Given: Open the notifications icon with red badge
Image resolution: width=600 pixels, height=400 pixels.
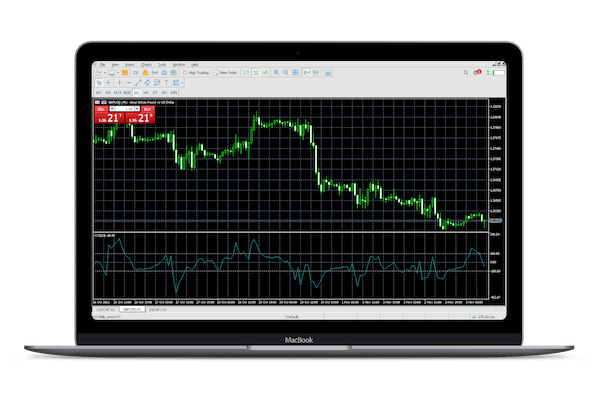Looking at the screenshot, I should coord(477,72).
